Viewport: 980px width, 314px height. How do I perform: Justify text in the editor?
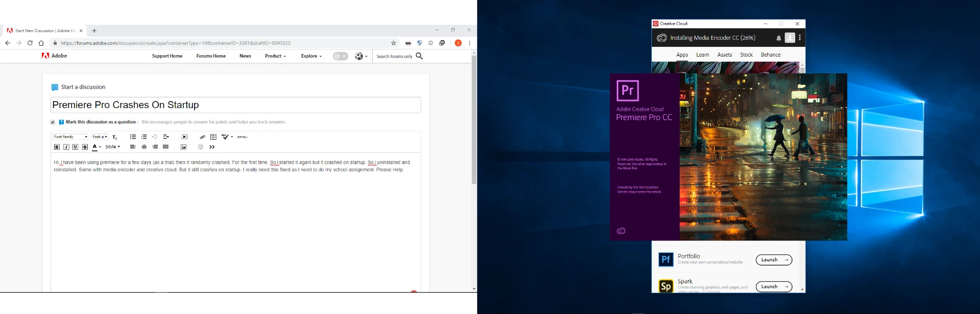[x=165, y=147]
